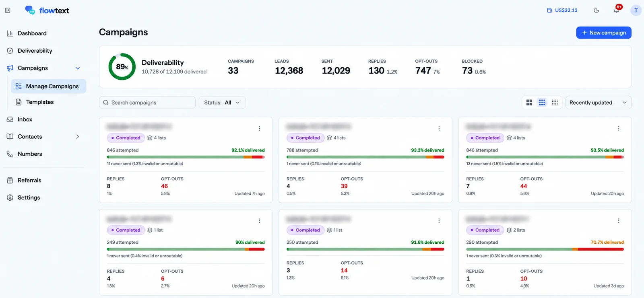Switch to the medium three-column grid view

point(542,103)
